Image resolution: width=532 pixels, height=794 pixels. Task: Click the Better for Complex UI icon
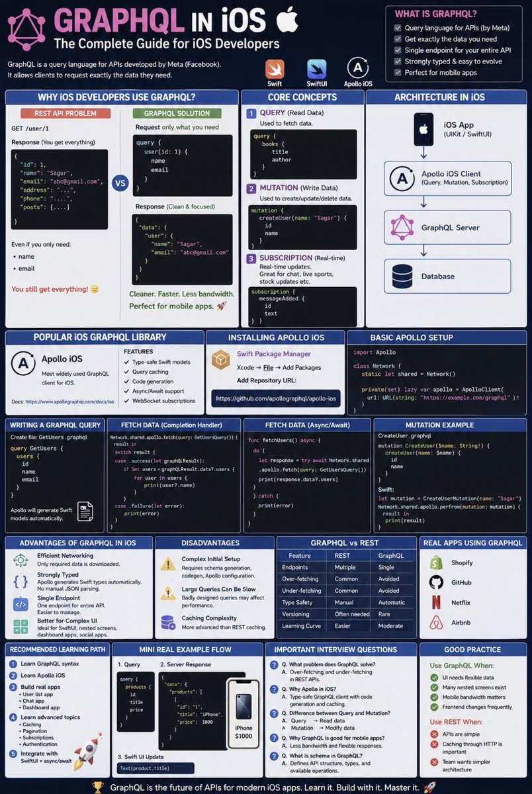(x=21, y=626)
